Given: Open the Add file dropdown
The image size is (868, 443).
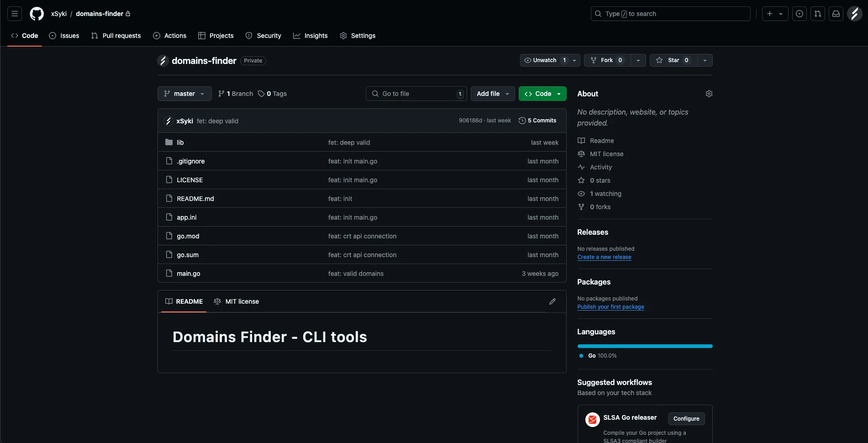Looking at the screenshot, I should pos(493,94).
